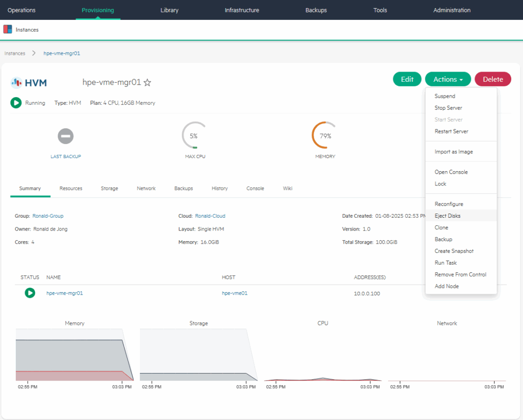Open the Console tab
523x420 pixels.
pos(255,189)
